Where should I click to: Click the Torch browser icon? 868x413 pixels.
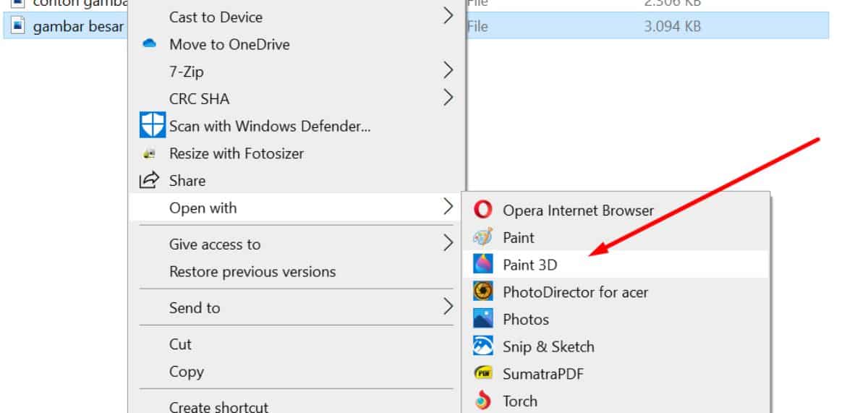pos(482,401)
